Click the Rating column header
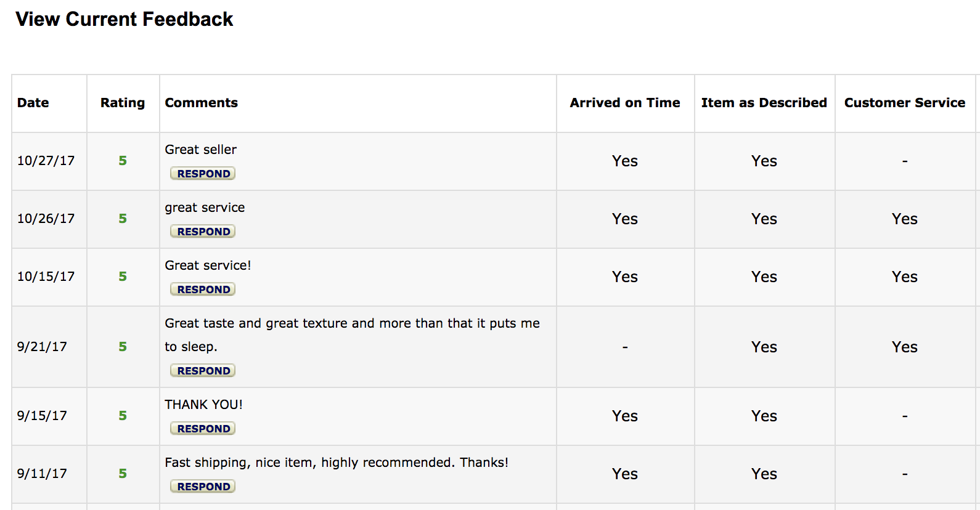This screenshot has width=980, height=510. [x=123, y=103]
